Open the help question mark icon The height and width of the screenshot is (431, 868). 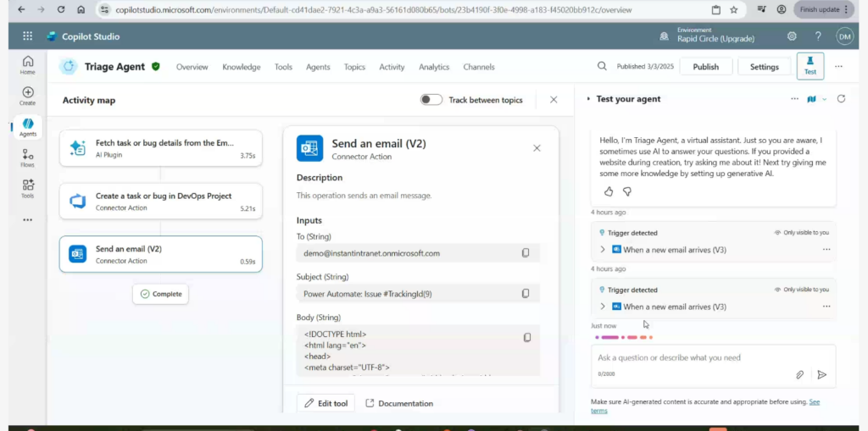[x=818, y=36]
